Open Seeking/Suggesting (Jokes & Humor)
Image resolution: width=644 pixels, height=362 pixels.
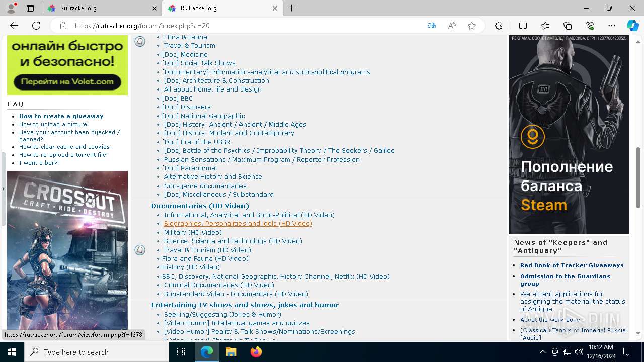click(222, 314)
